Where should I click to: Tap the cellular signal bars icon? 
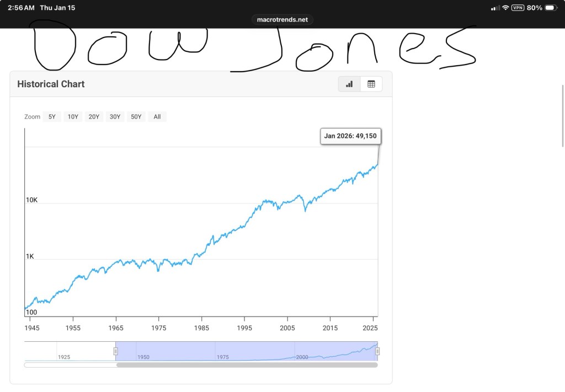[495, 8]
